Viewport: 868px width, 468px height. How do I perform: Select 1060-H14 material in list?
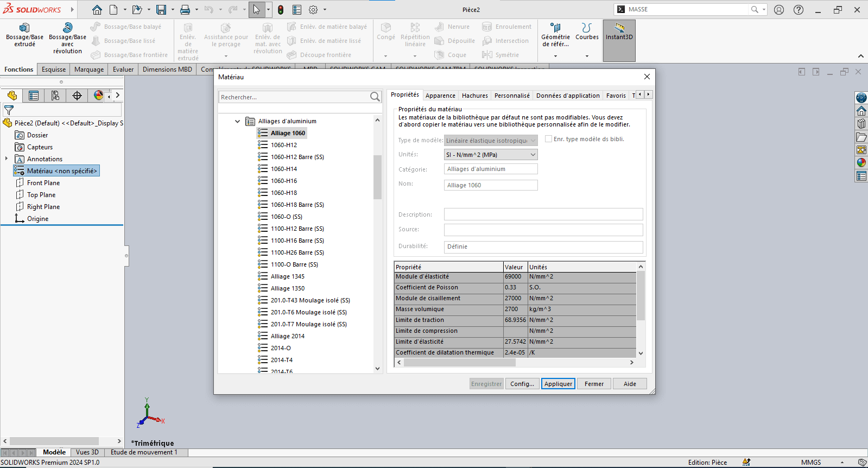(x=284, y=169)
